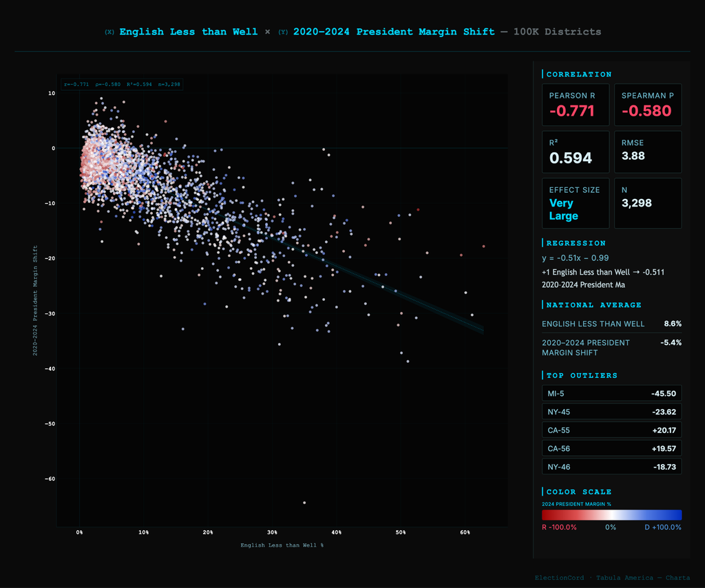Click the red-to-blue margin gradient bar
This screenshot has height=588, width=705.
(x=611, y=515)
